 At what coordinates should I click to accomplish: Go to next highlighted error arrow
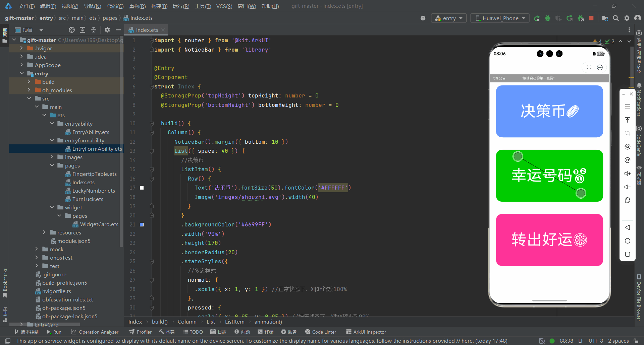tap(629, 41)
